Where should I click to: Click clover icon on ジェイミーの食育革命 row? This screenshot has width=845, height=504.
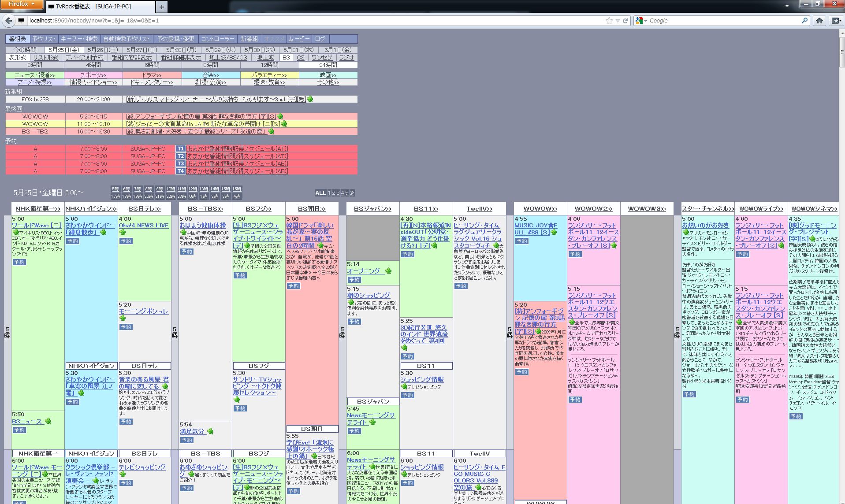[284, 124]
